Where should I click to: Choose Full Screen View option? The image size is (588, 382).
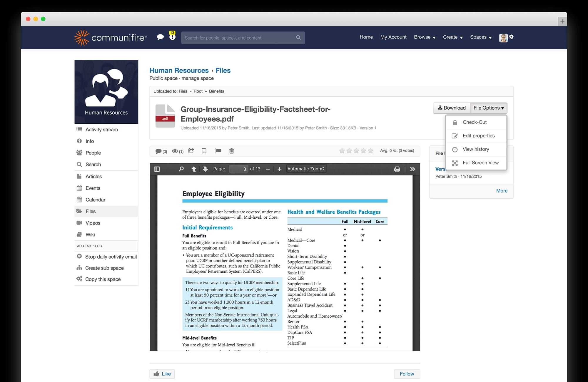coord(476,163)
